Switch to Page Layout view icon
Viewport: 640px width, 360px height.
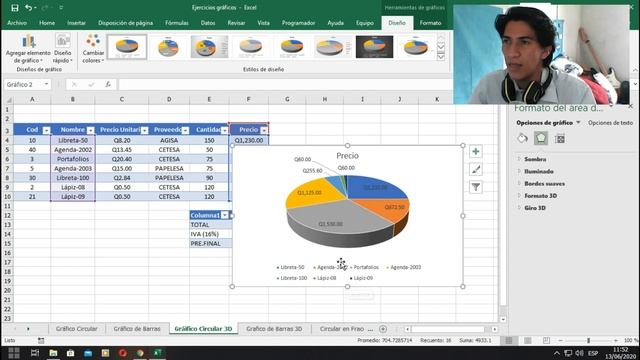pyautogui.click(x=528, y=340)
